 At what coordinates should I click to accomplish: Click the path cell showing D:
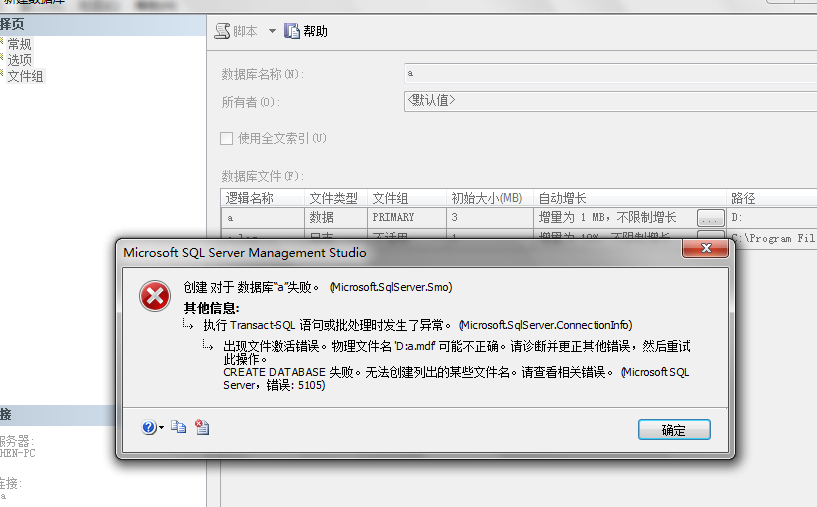(772, 217)
